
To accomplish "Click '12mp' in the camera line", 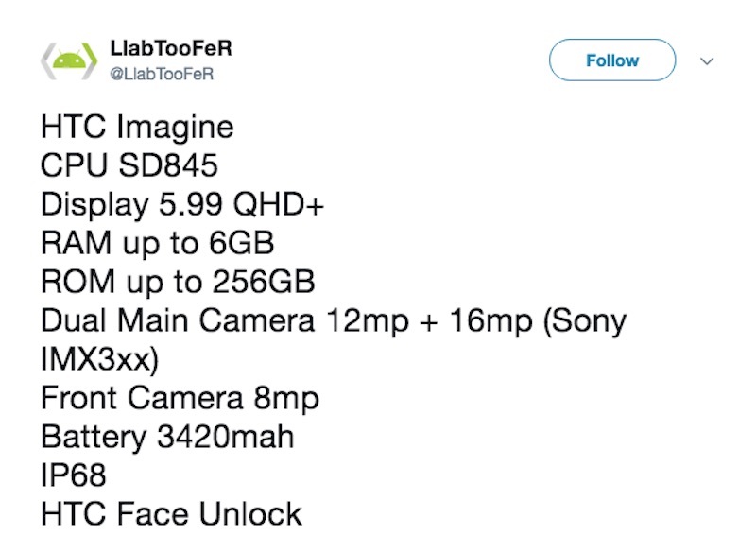I will pyautogui.click(x=368, y=321).
